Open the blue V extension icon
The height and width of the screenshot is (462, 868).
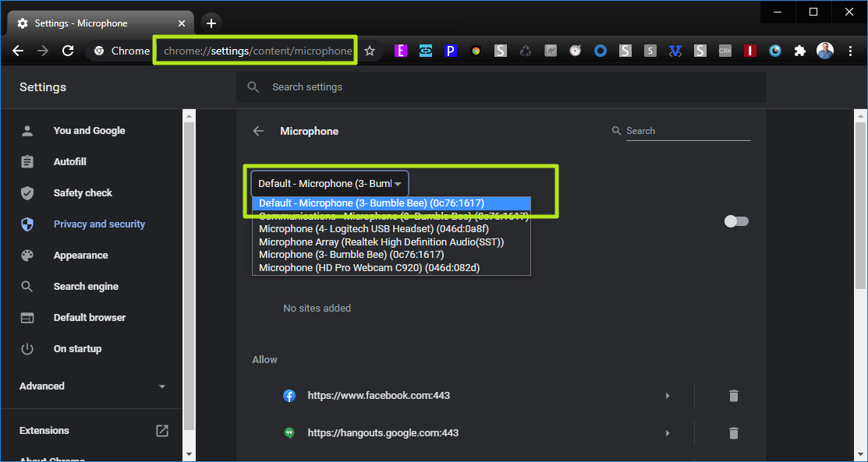pyautogui.click(x=675, y=51)
